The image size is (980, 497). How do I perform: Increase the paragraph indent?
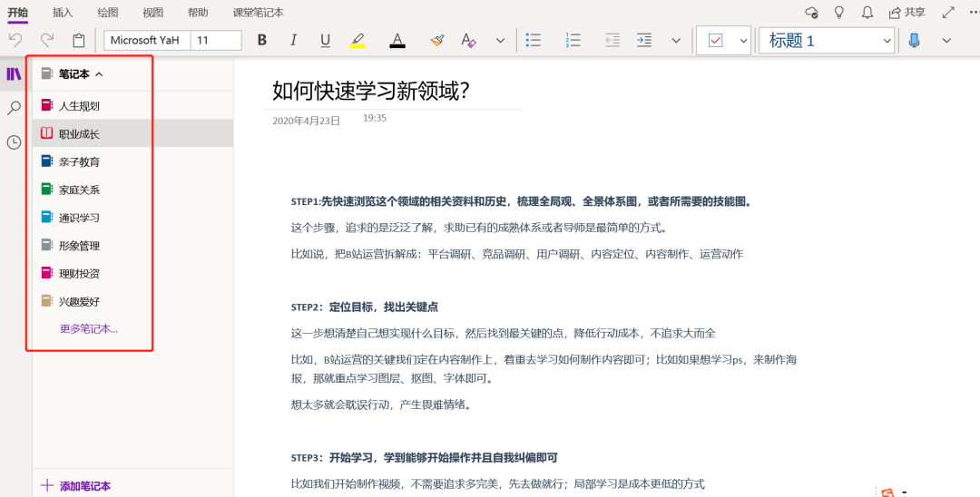click(x=643, y=41)
